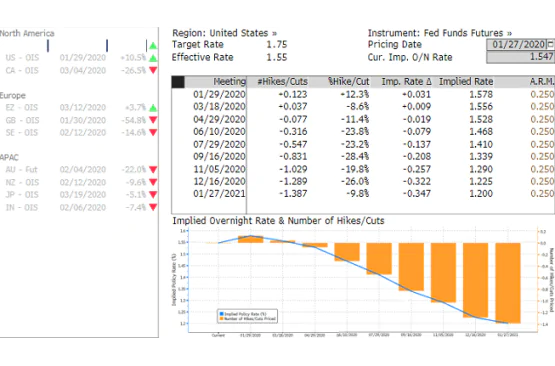Viewport: 555px width, 366px height.
Task: Click the green arrow in North America header row
Action: point(153,46)
